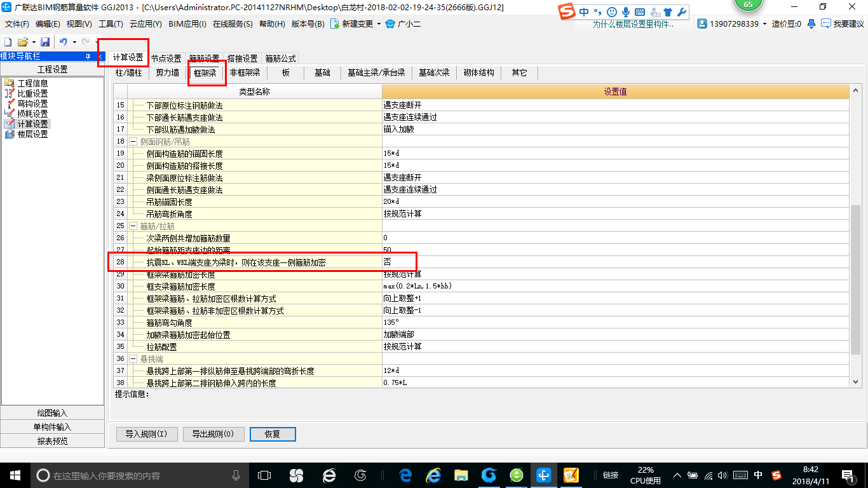Viewport: 868px width, 488px height.
Task: Click the Windows taskbar search box
Action: point(139,475)
